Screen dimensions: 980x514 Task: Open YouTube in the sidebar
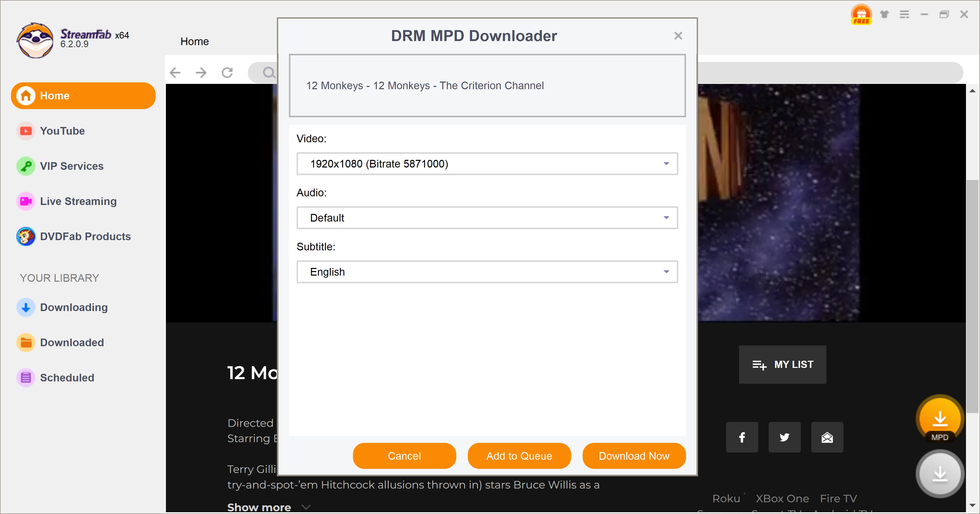pos(62,131)
